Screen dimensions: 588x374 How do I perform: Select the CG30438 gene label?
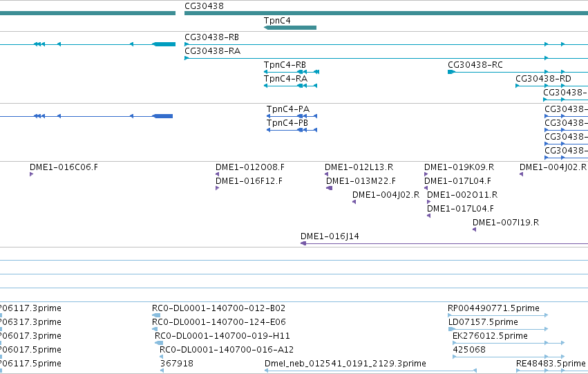[204, 6]
